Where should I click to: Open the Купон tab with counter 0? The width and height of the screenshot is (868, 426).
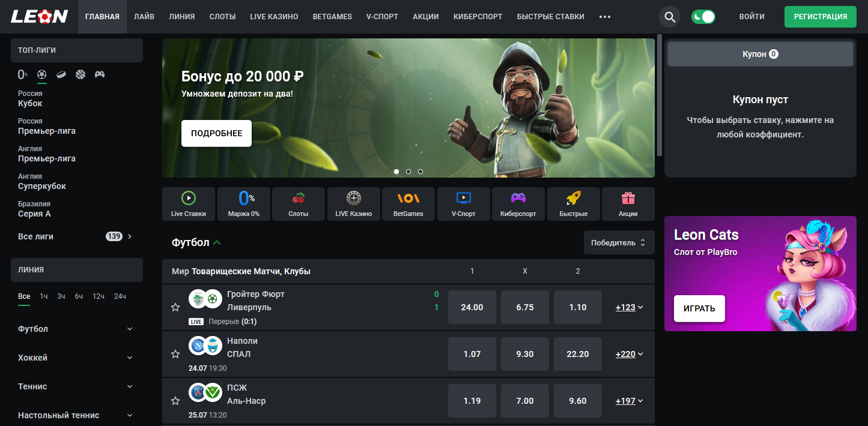(760, 54)
